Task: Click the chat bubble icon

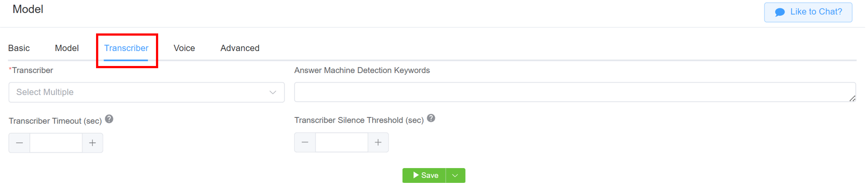Action: point(780,12)
